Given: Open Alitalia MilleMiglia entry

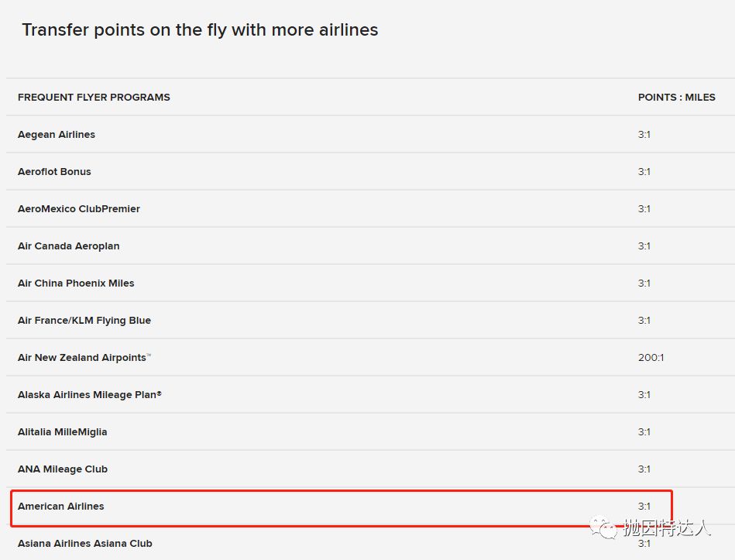Looking at the screenshot, I should point(62,432).
